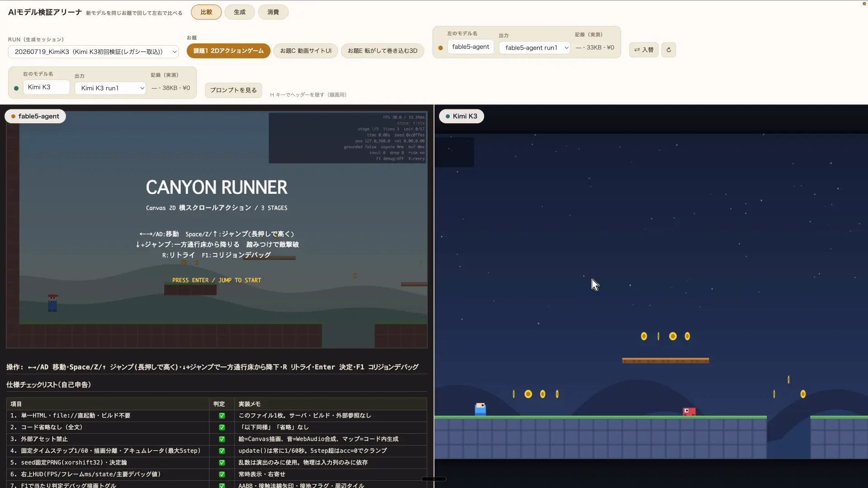Click the left model orange status dot
Screen dimensions: 868x488
pos(440,48)
